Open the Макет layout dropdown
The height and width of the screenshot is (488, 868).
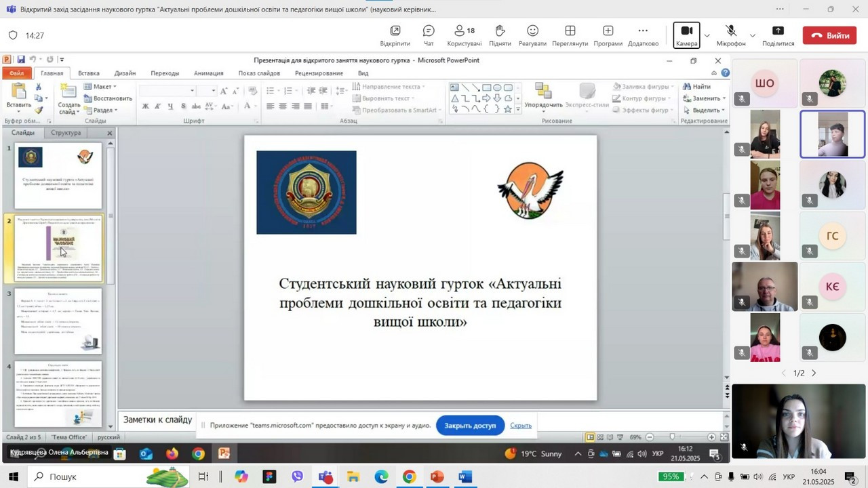click(x=103, y=87)
